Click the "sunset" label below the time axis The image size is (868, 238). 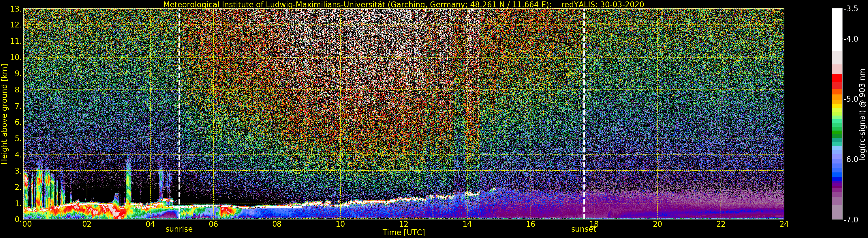[x=584, y=229]
